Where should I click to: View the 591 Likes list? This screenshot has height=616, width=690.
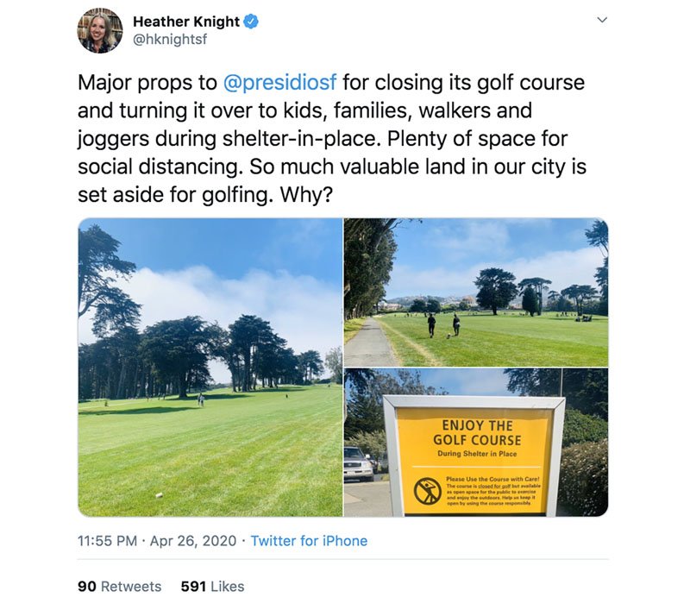tap(212, 587)
